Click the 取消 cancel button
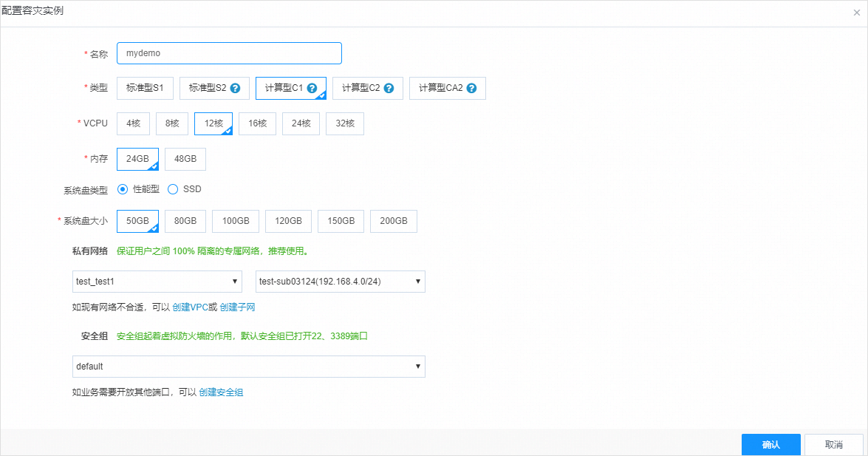This screenshot has width=868, height=456. [x=834, y=444]
